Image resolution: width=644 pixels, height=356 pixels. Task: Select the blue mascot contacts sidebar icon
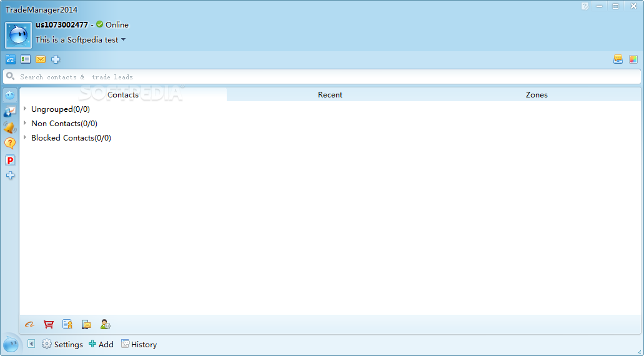[x=10, y=96]
